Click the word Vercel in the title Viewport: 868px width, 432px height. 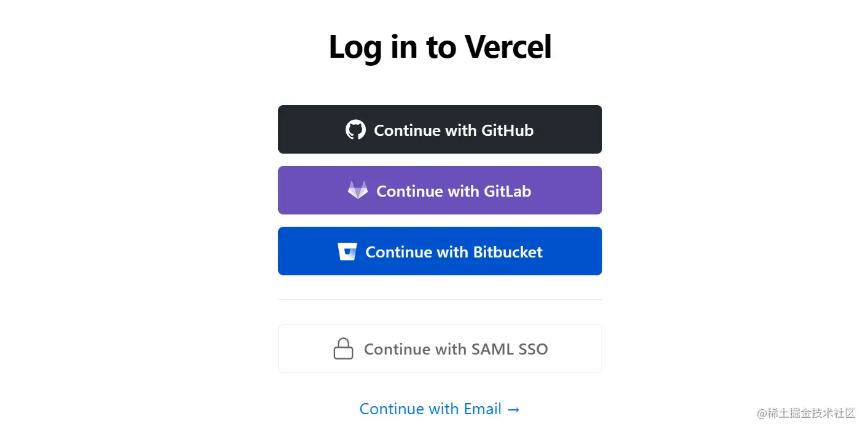pos(508,47)
